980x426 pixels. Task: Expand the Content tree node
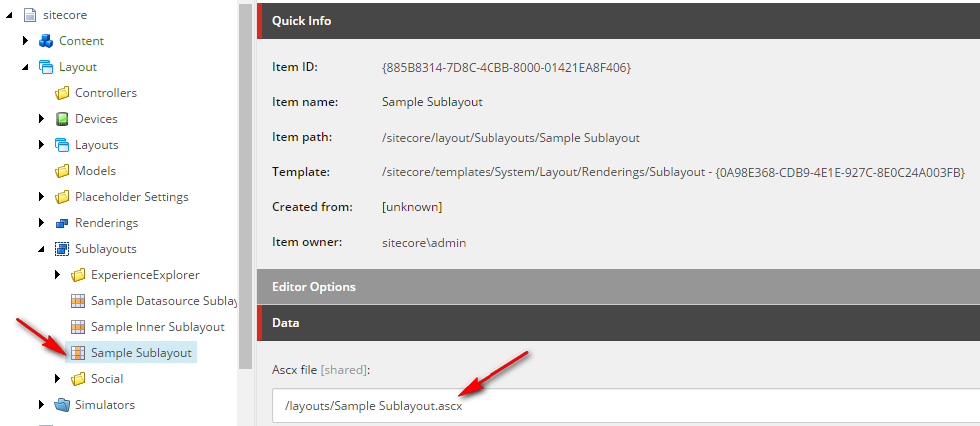pos(26,41)
